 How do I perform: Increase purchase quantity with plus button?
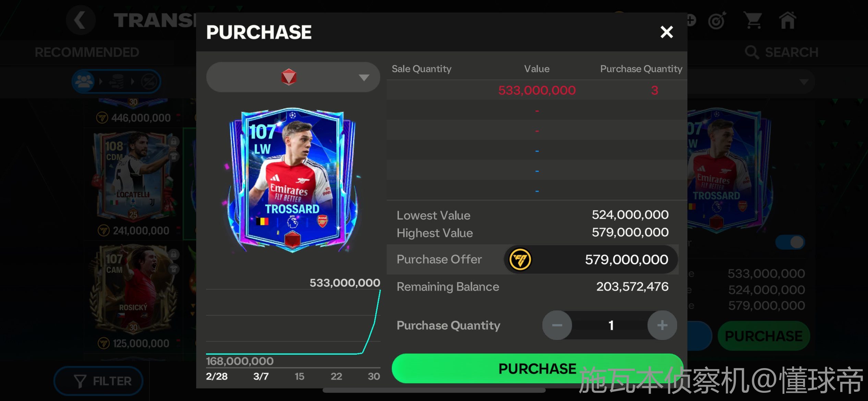point(662,325)
